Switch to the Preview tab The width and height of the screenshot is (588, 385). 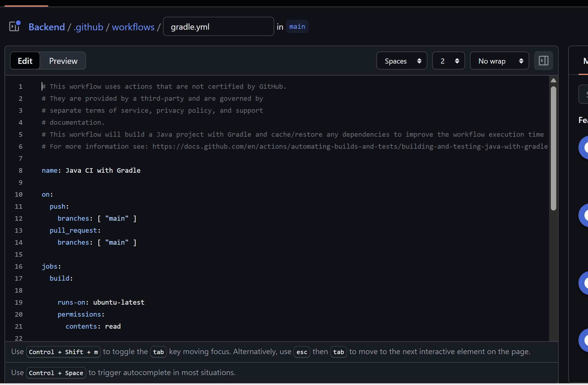(x=63, y=61)
